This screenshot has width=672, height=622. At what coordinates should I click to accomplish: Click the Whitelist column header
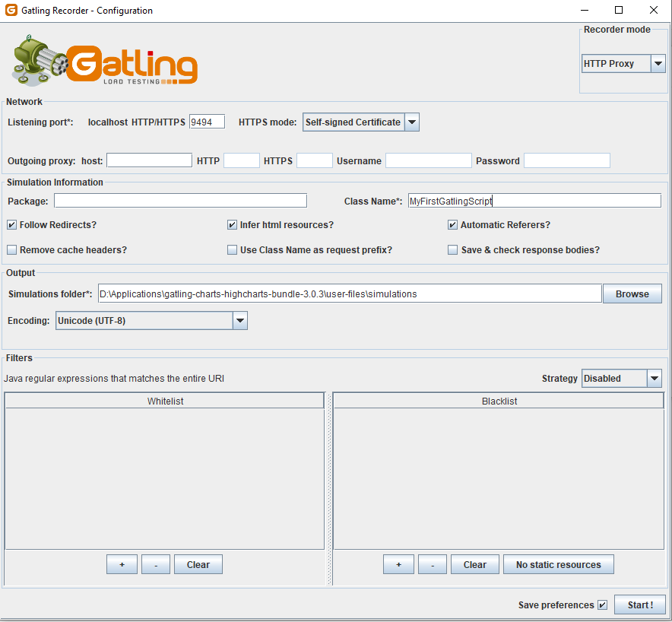coord(165,401)
